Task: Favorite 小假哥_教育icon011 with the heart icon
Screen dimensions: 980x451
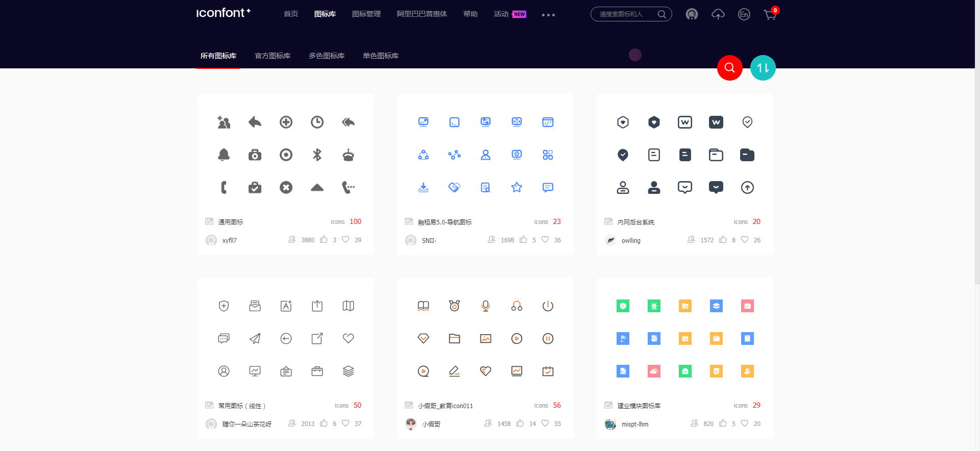Action: coord(545,423)
